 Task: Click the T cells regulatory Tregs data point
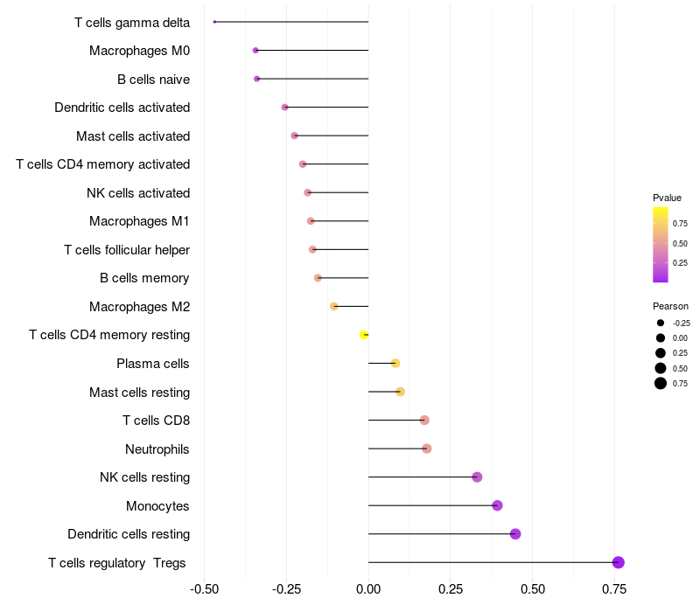point(619,562)
